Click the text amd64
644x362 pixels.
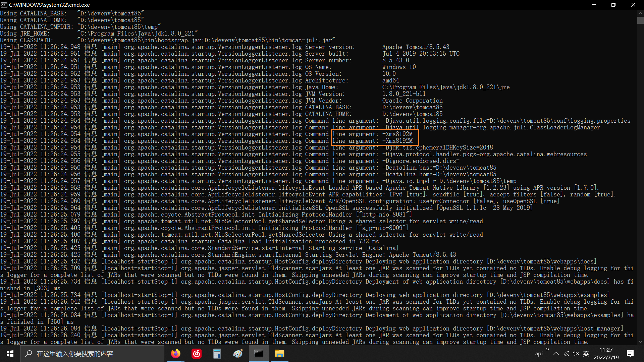pos(391,80)
